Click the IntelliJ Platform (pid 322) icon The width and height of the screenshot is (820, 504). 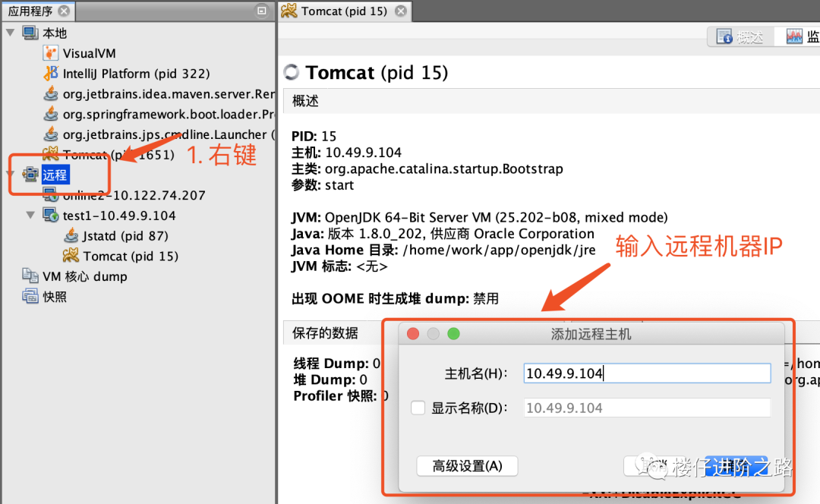(x=50, y=73)
